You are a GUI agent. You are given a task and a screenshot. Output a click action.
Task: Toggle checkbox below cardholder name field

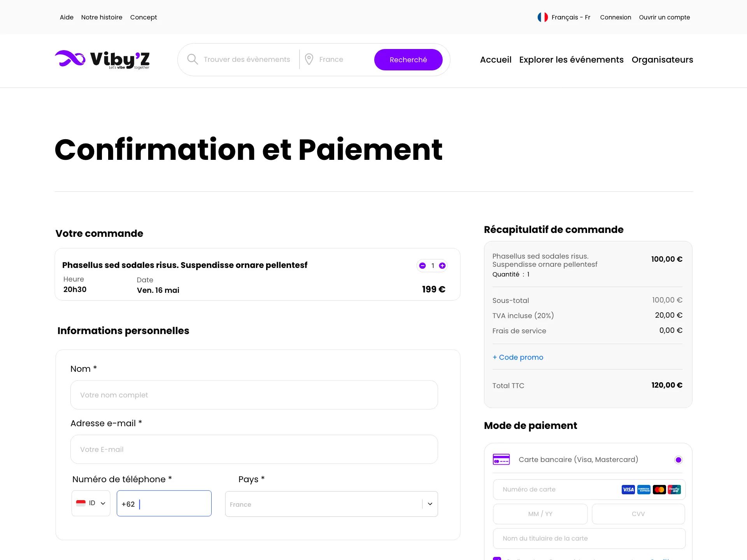tap(497, 558)
